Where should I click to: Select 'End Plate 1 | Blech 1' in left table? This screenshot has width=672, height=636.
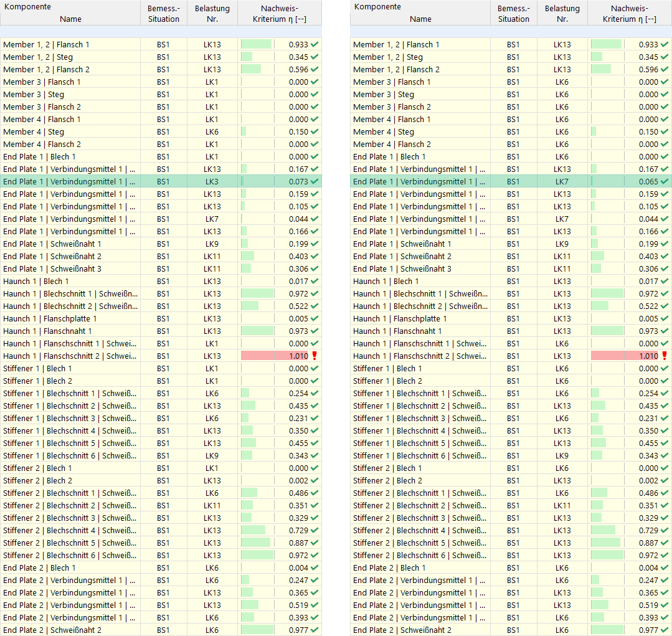[x=39, y=157]
